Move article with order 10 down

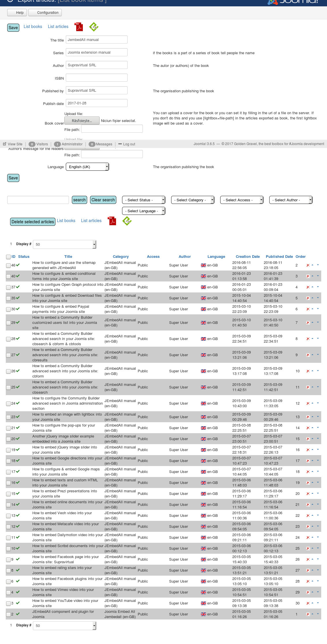(318, 371)
